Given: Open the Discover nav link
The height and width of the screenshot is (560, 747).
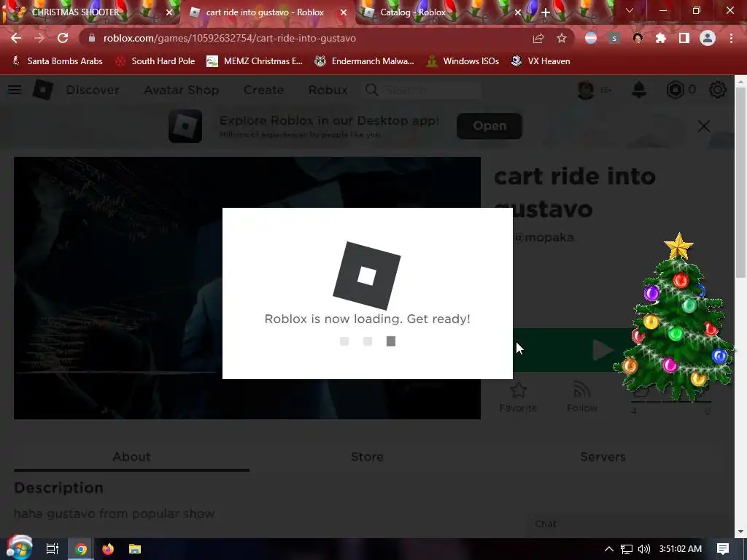Looking at the screenshot, I should (93, 90).
